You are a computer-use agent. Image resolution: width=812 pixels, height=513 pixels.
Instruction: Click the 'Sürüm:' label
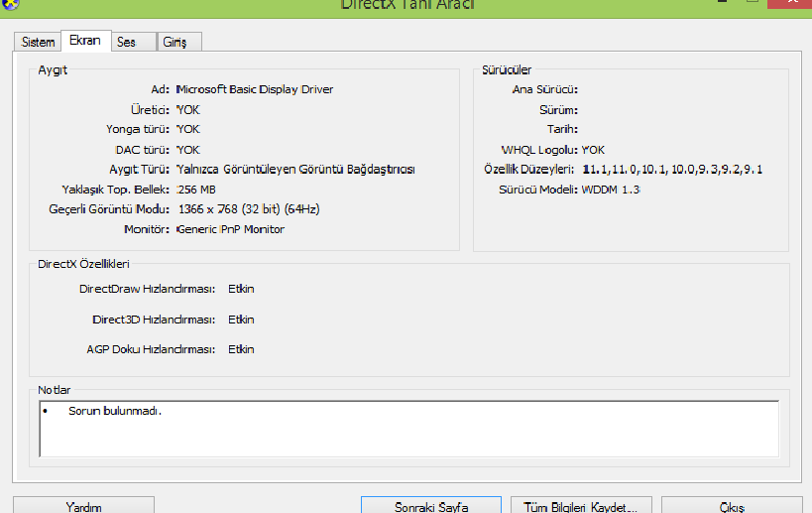pyautogui.click(x=558, y=110)
